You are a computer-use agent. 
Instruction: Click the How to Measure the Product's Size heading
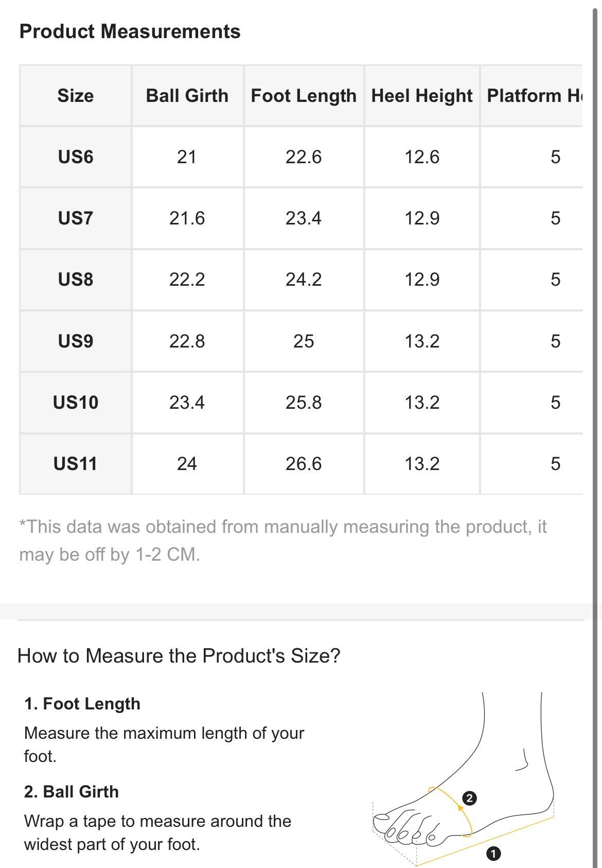point(179,655)
